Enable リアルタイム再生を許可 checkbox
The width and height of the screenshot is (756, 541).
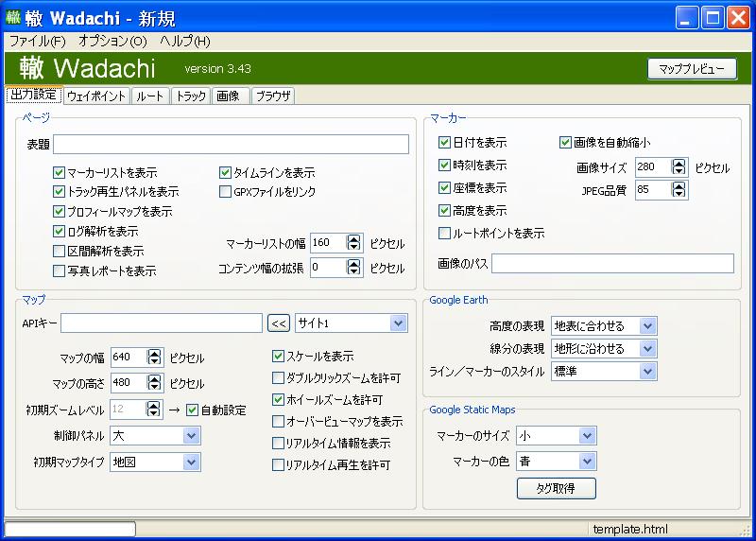click(278, 464)
